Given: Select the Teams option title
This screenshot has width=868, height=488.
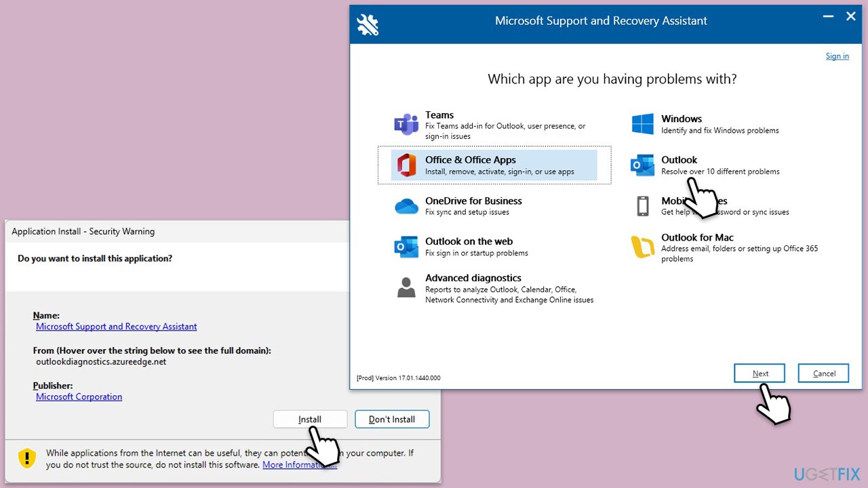Looking at the screenshot, I should click(439, 115).
